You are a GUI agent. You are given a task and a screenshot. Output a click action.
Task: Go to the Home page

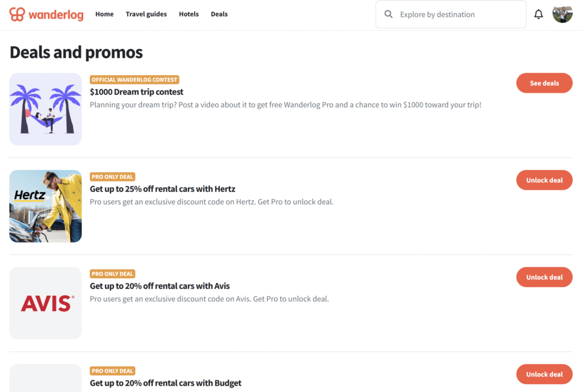coord(105,14)
